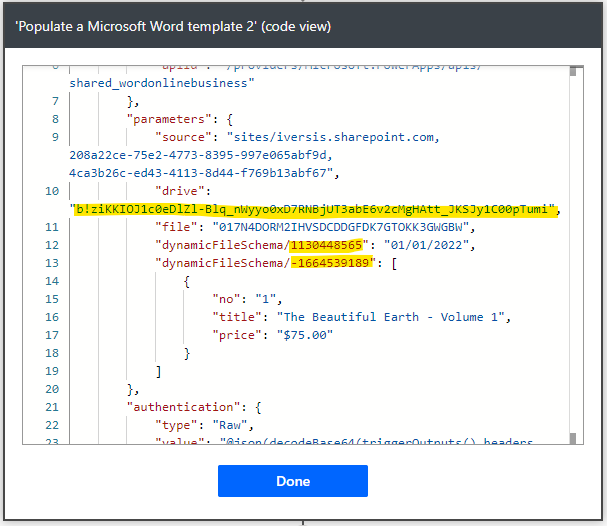Viewport: 607px width, 526px height.
Task: Click the title value The Beautiful Earth - Volume 1
Action: coord(391,317)
